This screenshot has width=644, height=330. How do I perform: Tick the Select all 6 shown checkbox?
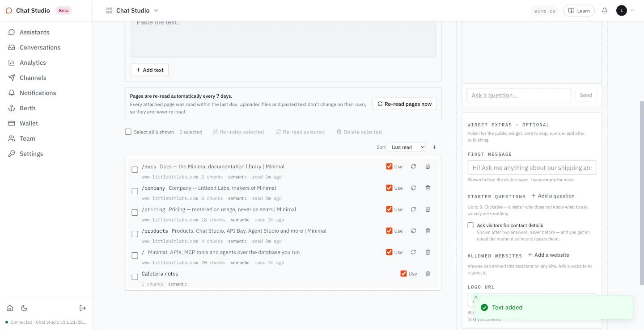[x=128, y=132]
